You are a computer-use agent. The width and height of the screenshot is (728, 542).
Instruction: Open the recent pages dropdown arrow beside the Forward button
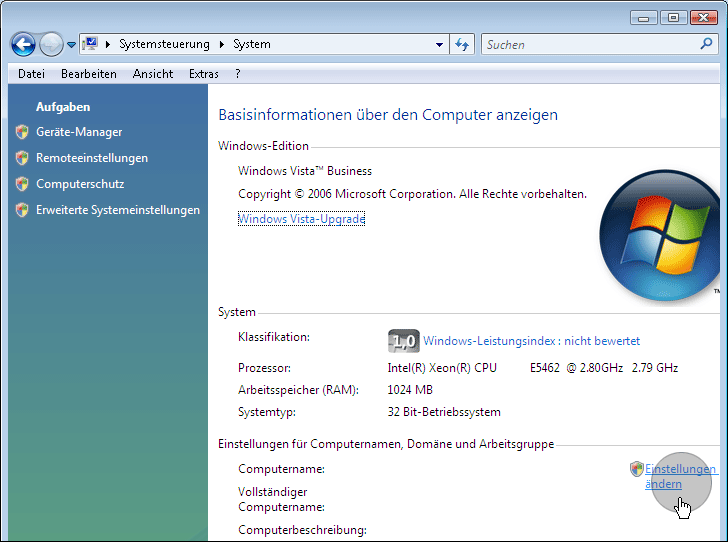(71, 45)
